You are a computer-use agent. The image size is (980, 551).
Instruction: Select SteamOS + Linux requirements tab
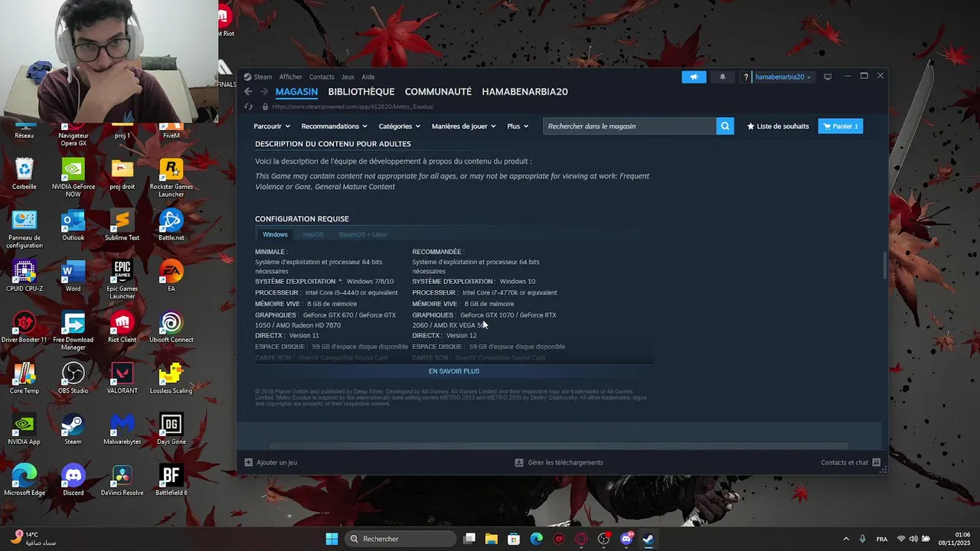[363, 235]
